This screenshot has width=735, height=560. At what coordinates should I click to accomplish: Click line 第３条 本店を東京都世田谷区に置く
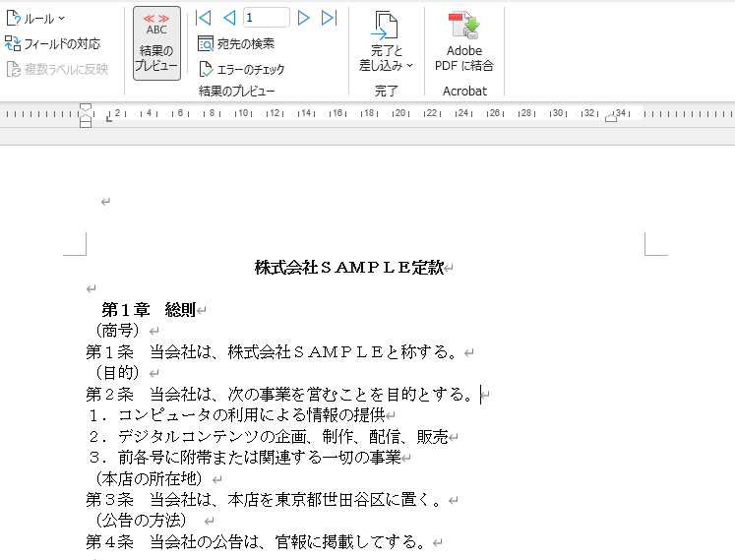click(x=264, y=500)
